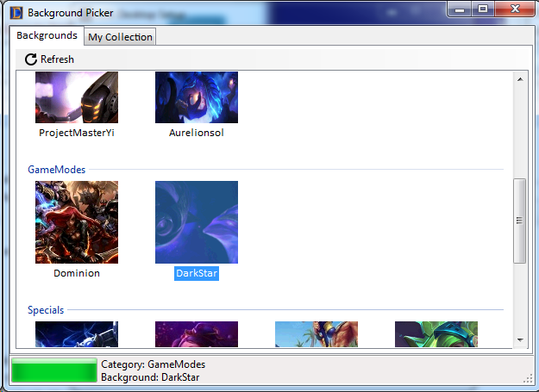Viewport: 539px width, 392px height.
Task: Minimize the Background Picker window
Action: (460, 9)
